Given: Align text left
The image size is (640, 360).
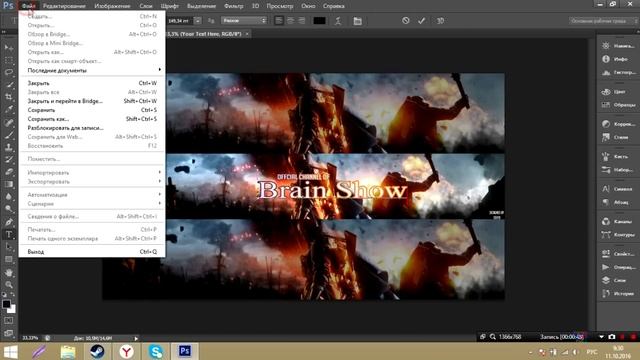Looking at the screenshot, I should tap(279, 20).
